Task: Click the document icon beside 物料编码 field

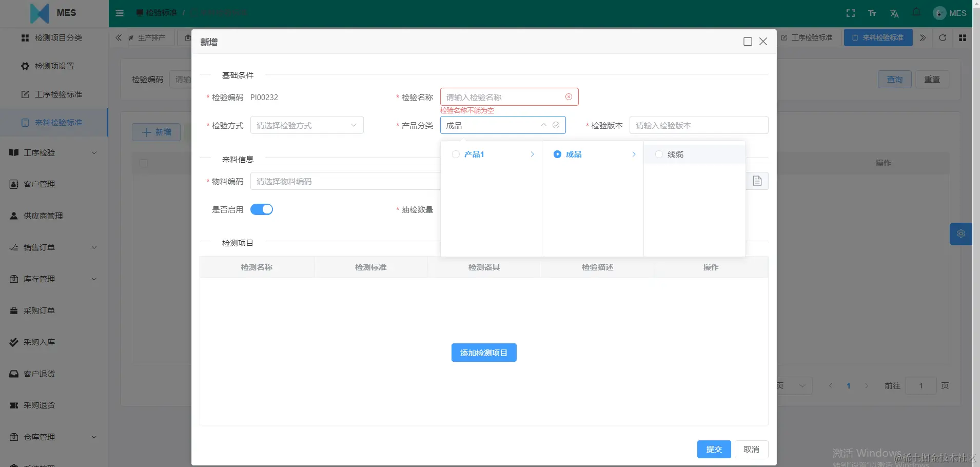Action: [757, 181]
